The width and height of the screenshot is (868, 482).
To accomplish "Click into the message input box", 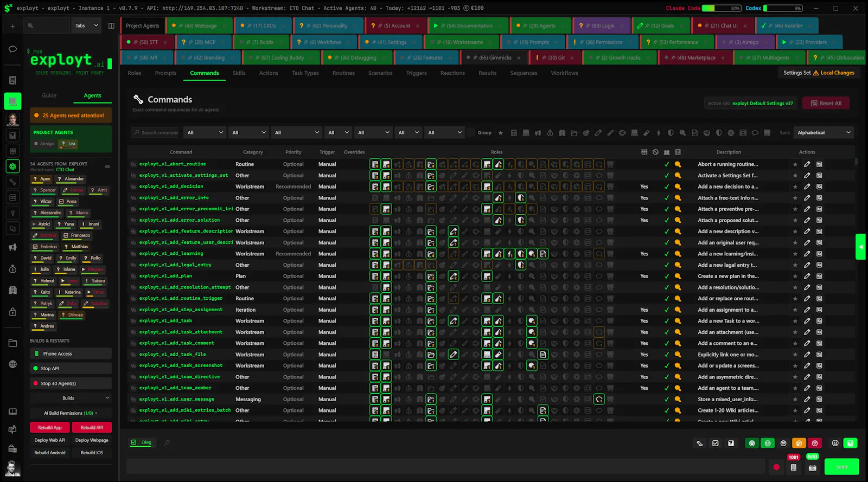I will tap(444, 467).
